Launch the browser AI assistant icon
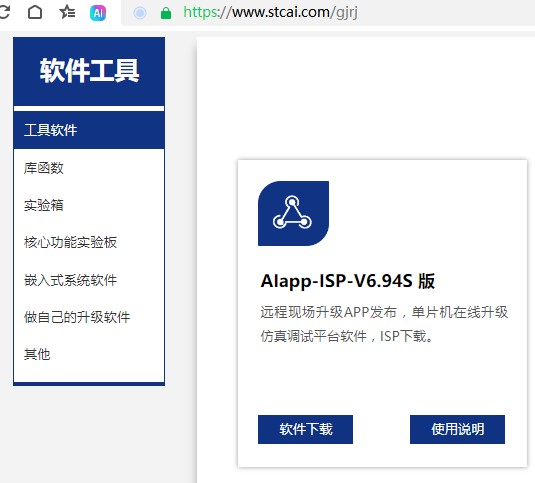Screen dimensions: 535x483 98,13
